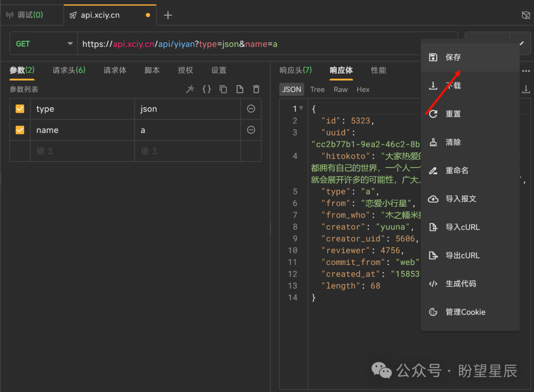Click the type key cell
The width and height of the screenshot is (534, 392).
point(83,109)
